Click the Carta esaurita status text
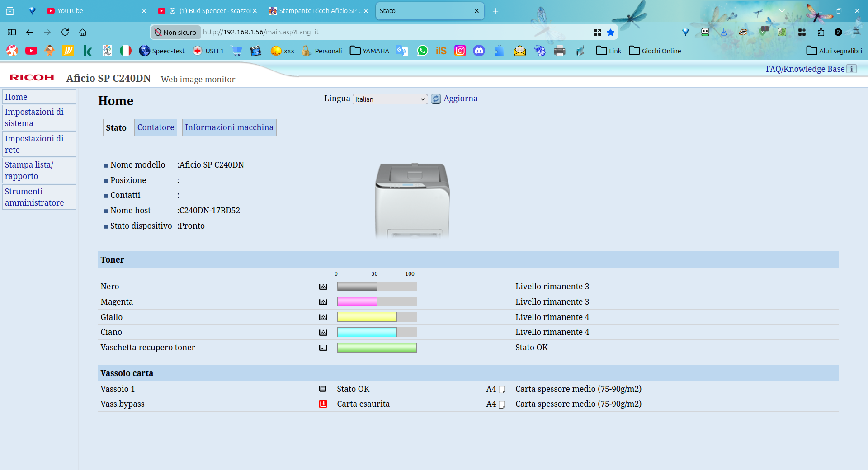Image resolution: width=868 pixels, height=470 pixels. tap(363, 404)
